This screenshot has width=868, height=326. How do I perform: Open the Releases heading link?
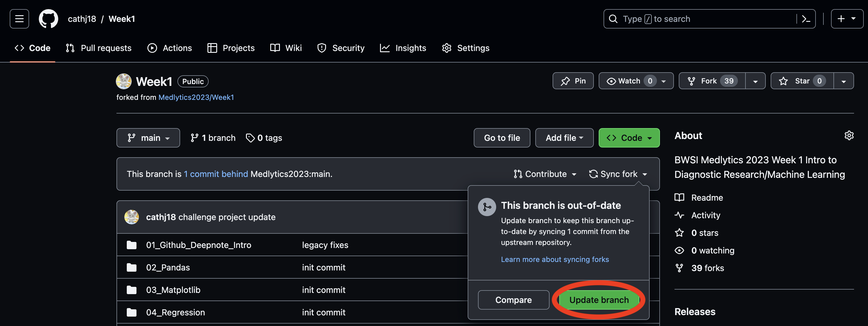pos(695,311)
